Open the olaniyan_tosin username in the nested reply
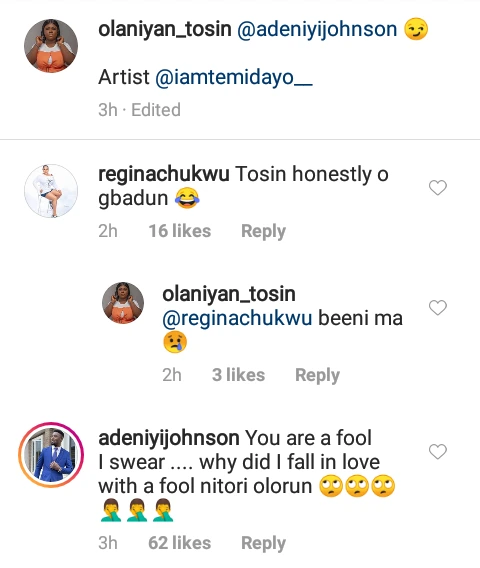Viewport: 480px width, 568px height. point(229,294)
